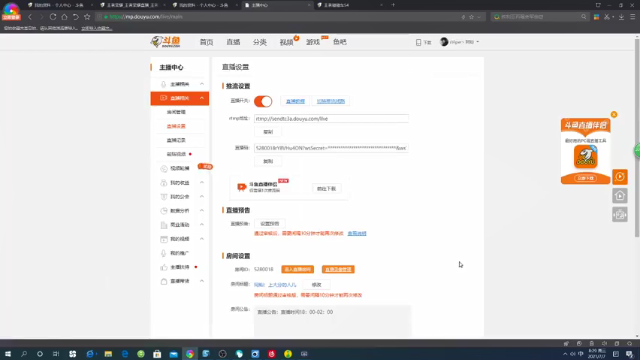
Task: Click the Douyu logo in site header
Action: coord(165,42)
